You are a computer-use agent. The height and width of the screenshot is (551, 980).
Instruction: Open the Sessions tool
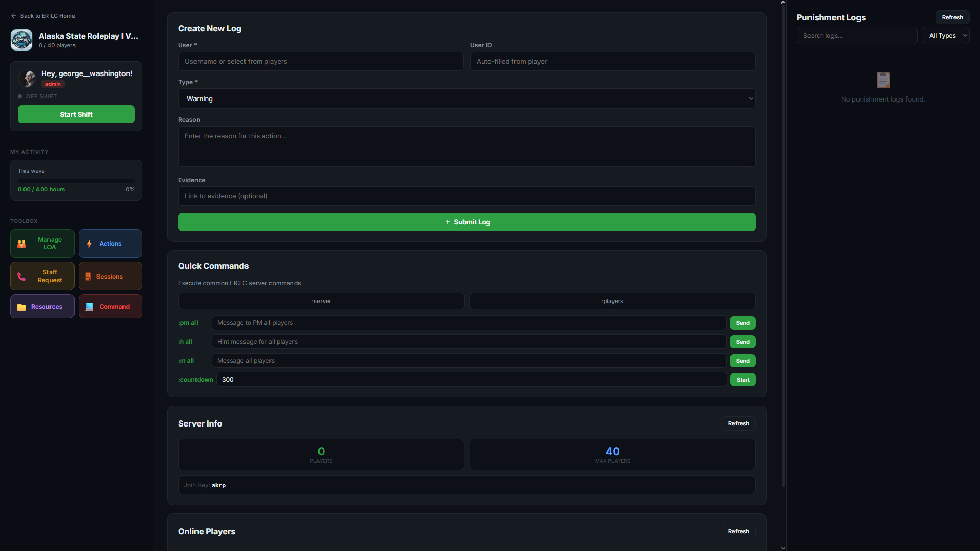coord(110,276)
